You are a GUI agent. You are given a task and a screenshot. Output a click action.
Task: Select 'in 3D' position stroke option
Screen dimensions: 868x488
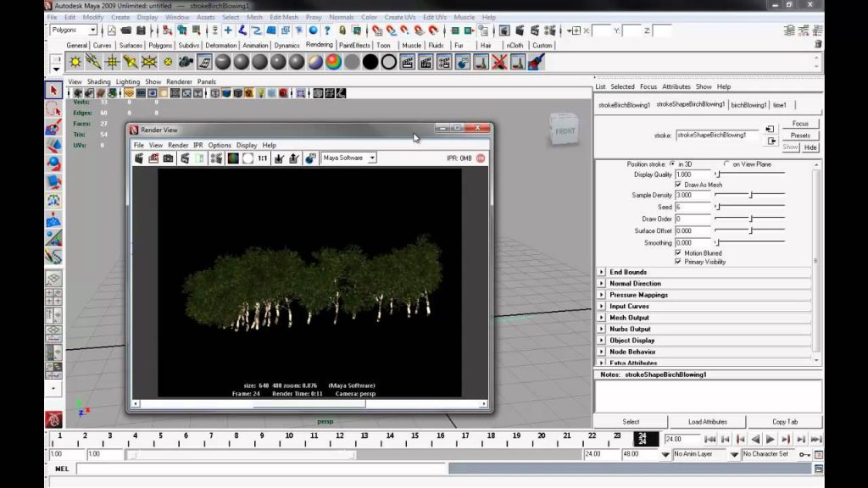[672, 164]
